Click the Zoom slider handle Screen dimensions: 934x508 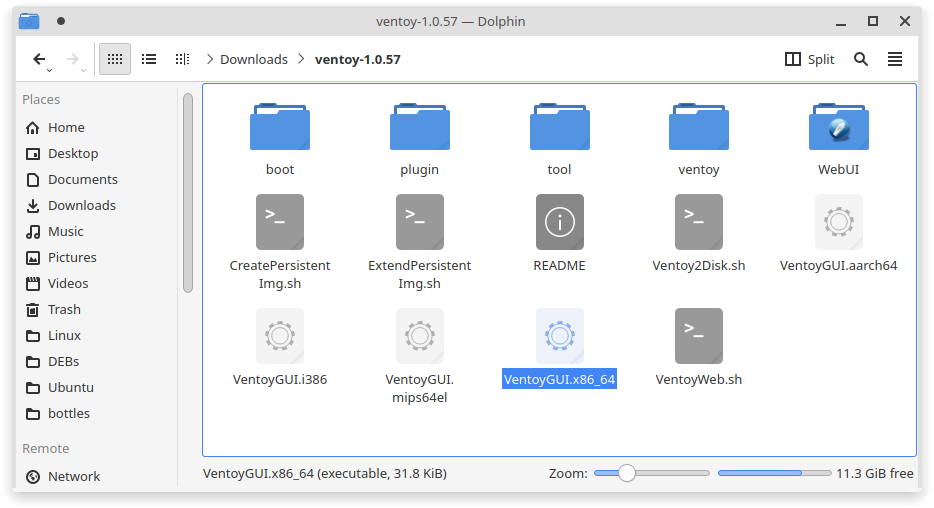627,473
